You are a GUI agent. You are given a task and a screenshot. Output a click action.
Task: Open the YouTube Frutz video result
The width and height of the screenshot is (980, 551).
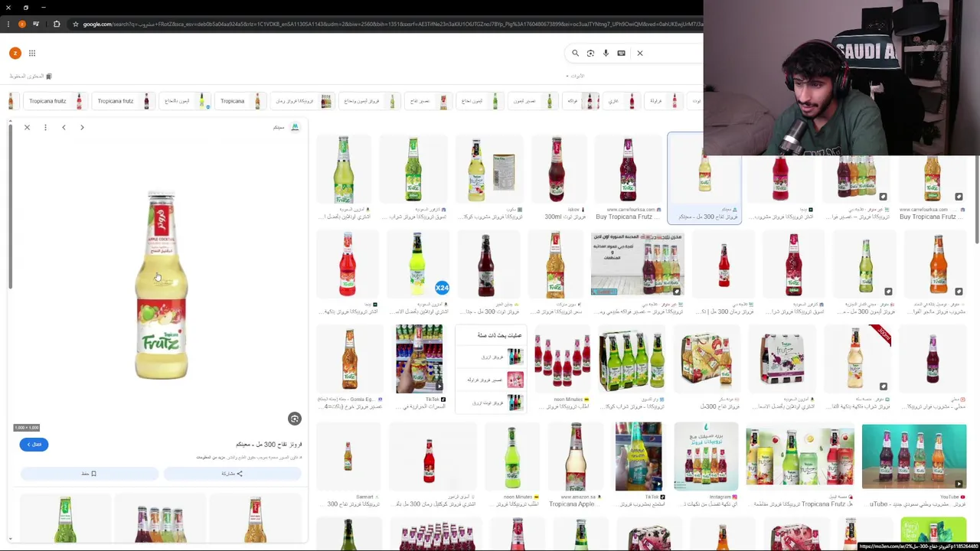(x=914, y=463)
